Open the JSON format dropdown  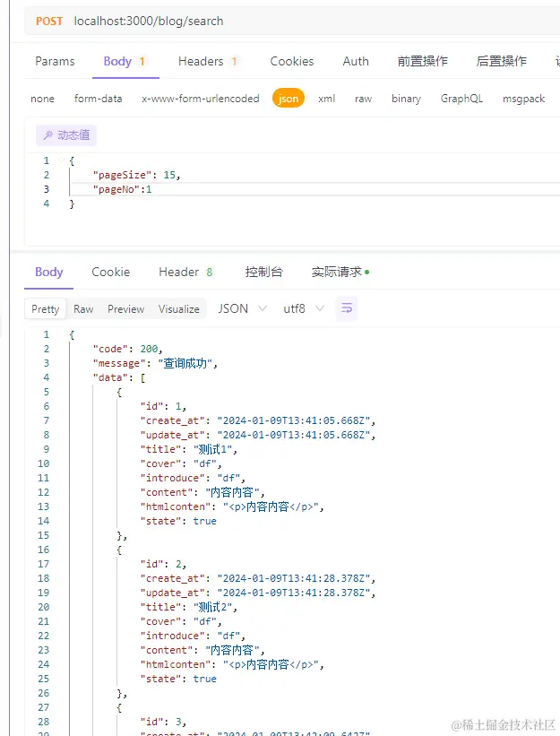[x=242, y=308]
